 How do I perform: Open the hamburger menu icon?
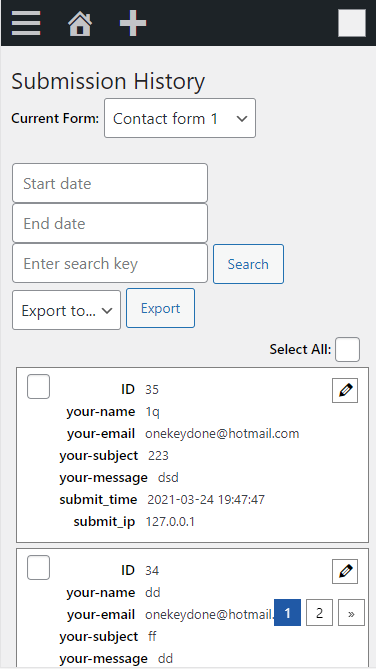(26, 23)
